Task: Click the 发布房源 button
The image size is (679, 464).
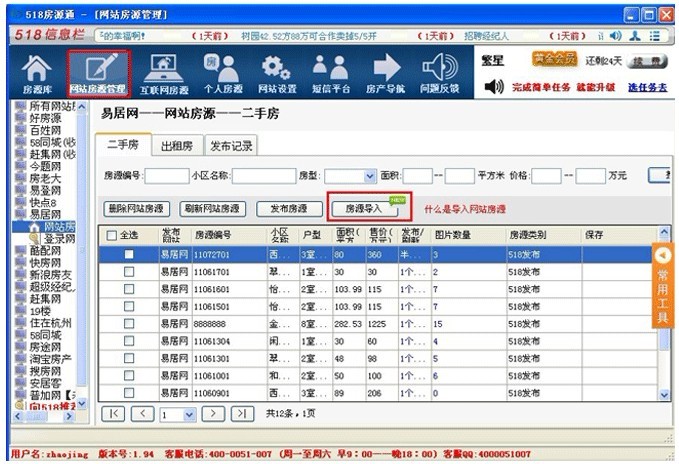Action: (289, 209)
